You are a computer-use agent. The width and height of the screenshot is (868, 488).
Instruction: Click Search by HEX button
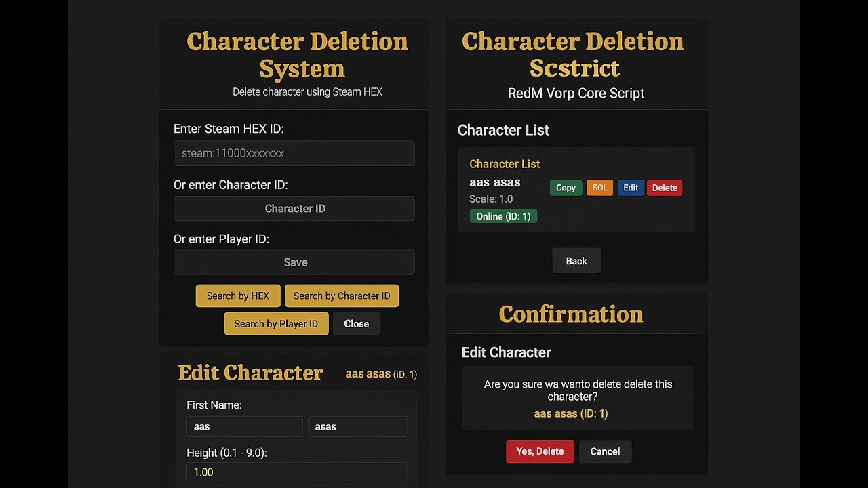point(238,296)
